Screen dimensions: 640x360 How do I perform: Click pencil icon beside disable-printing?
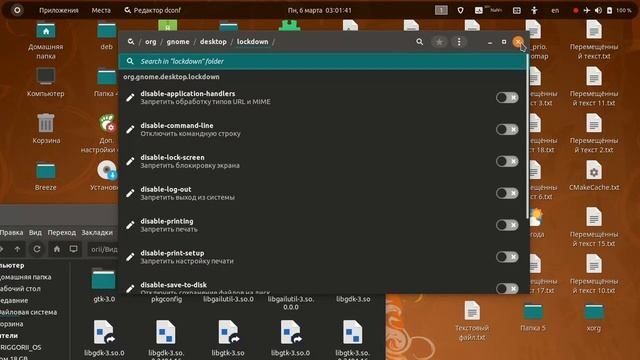pyautogui.click(x=130, y=225)
